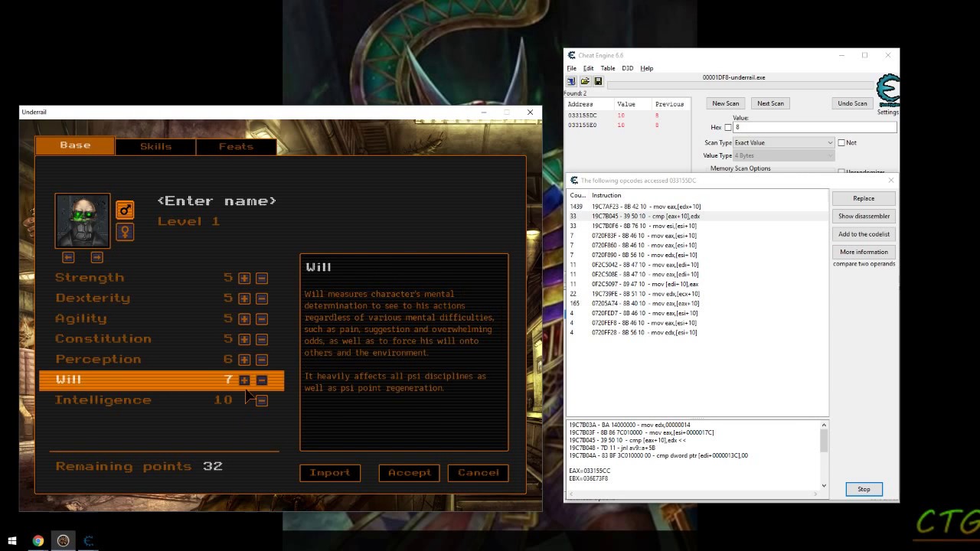
Task: Open Scan Type Exact Value dropdown
Action: [x=783, y=142]
